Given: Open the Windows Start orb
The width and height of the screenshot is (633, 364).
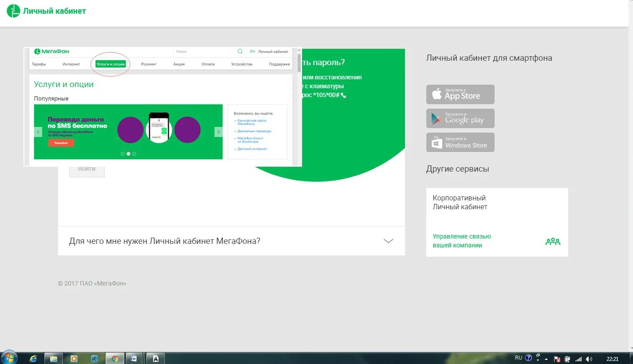Looking at the screenshot, I should coord(9,358).
